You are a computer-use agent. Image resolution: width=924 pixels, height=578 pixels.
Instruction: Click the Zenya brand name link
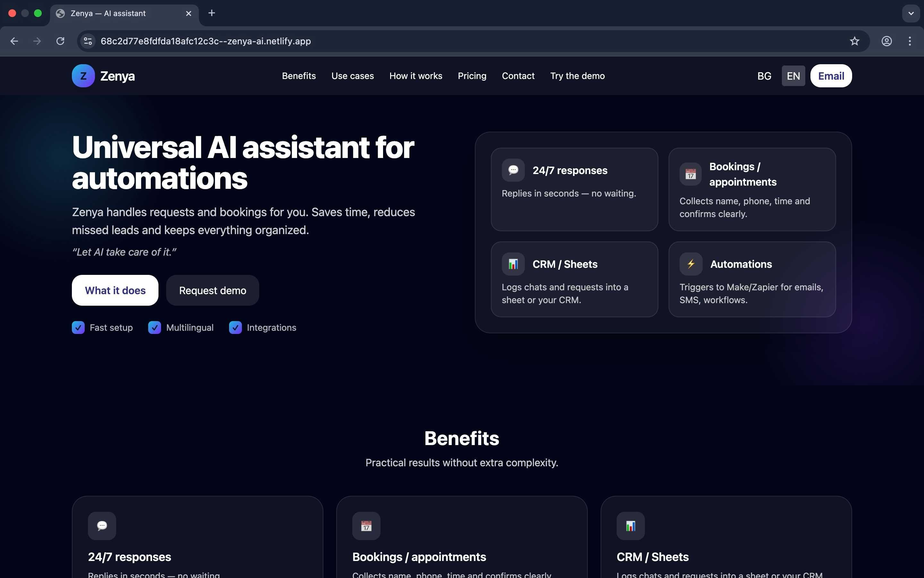[x=117, y=76]
